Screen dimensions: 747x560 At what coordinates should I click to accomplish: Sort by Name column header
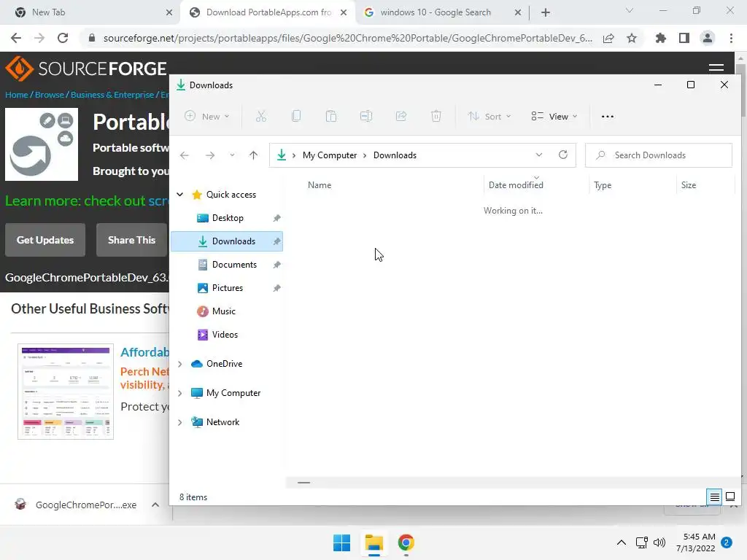(x=320, y=184)
